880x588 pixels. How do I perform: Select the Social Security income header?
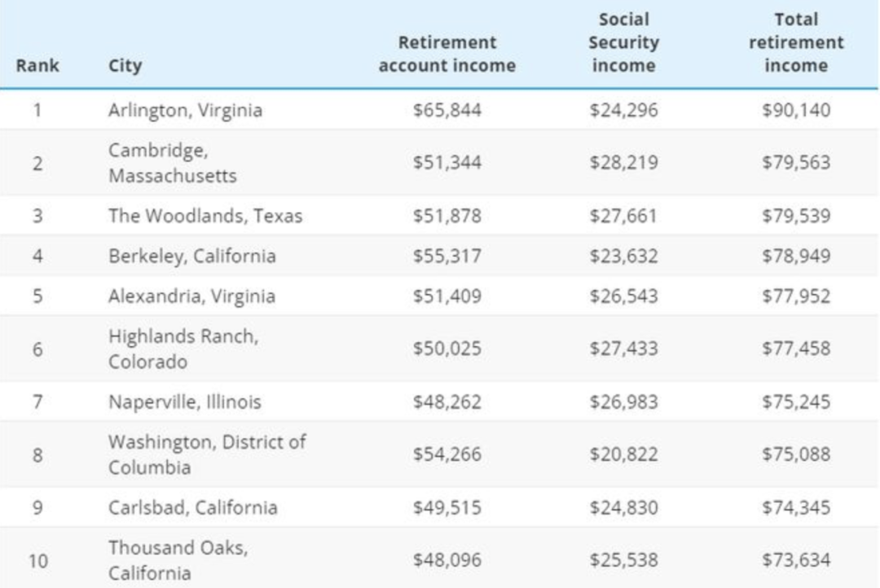[623, 42]
